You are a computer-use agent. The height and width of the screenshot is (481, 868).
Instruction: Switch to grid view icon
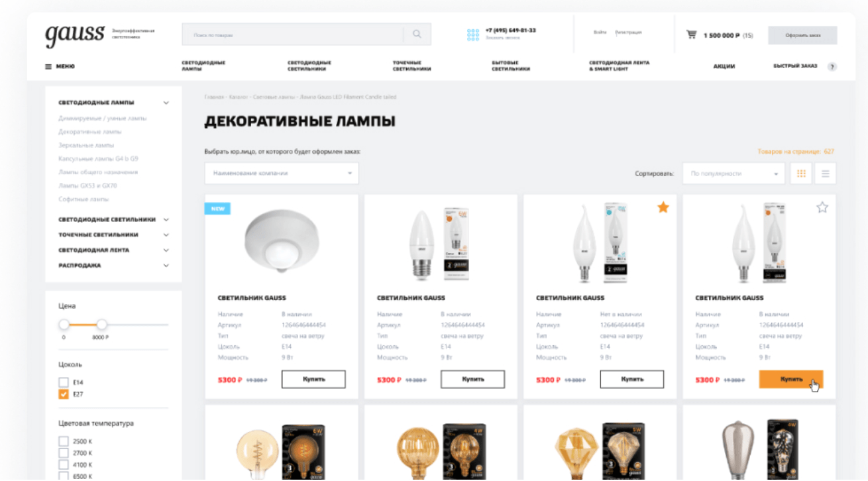801,174
